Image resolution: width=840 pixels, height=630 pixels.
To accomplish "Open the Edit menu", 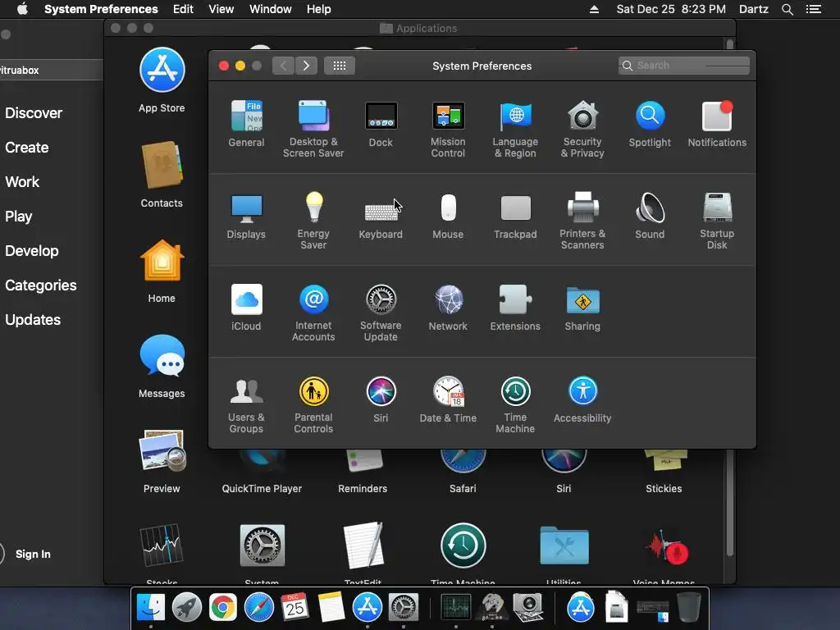I will coord(183,9).
